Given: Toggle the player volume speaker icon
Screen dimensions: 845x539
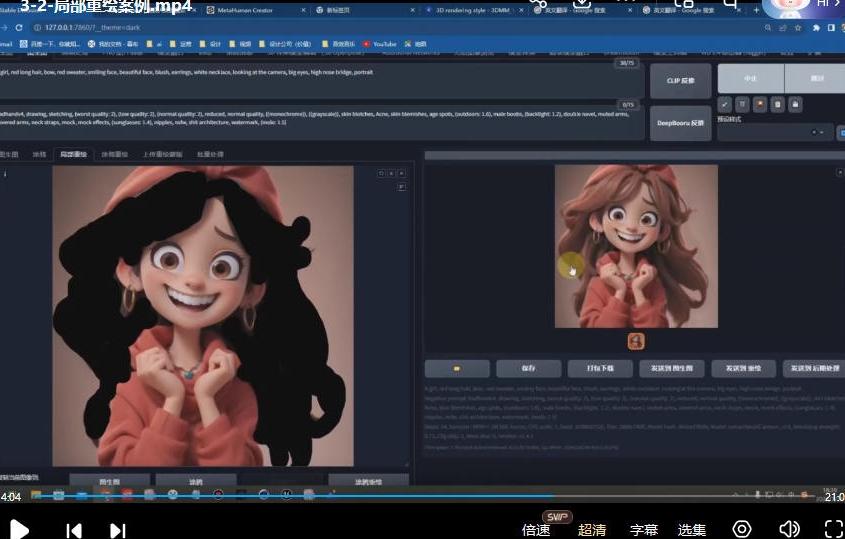Looking at the screenshot, I should (x=789, y=529).
